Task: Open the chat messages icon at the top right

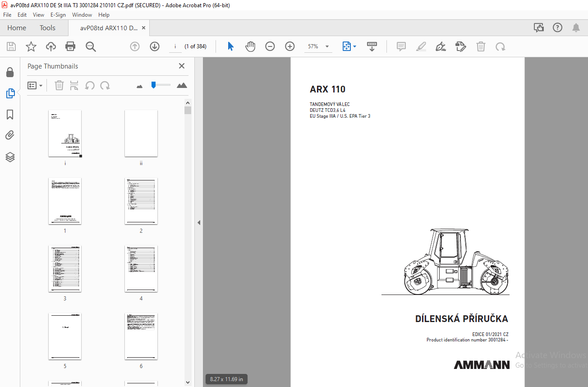Action: (539, 28)
